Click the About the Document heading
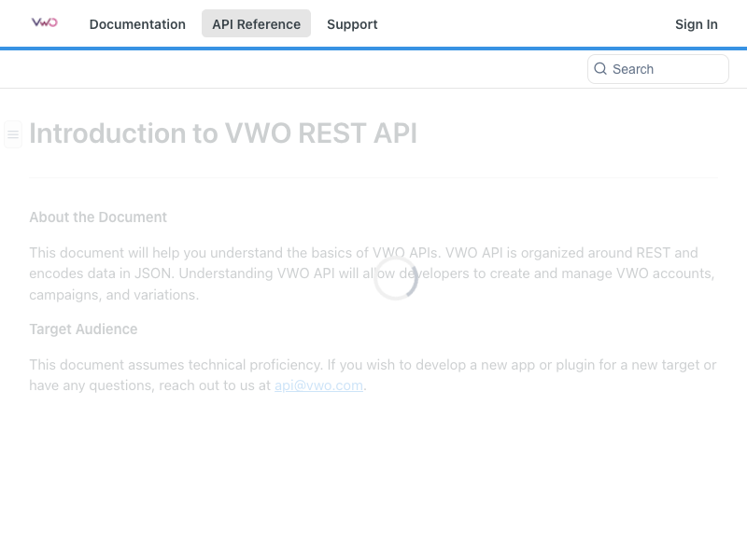 [98, 217]
